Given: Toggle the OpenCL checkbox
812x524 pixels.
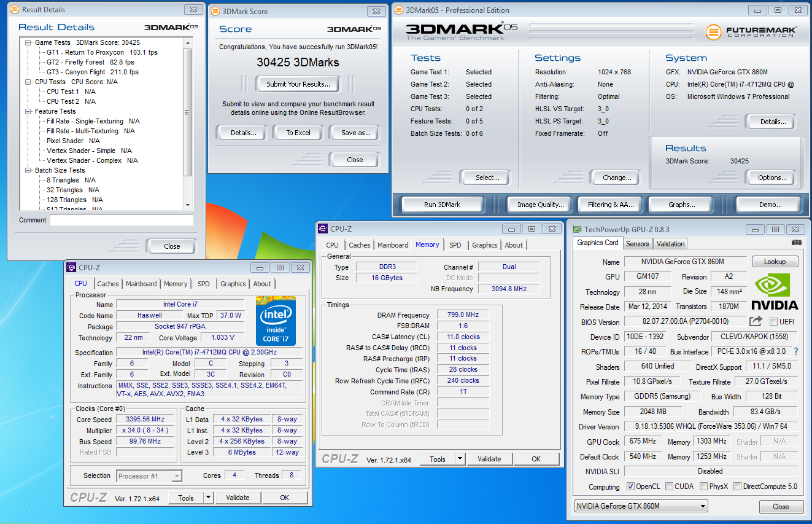Looking at the screenshot, I should (630, 487).
